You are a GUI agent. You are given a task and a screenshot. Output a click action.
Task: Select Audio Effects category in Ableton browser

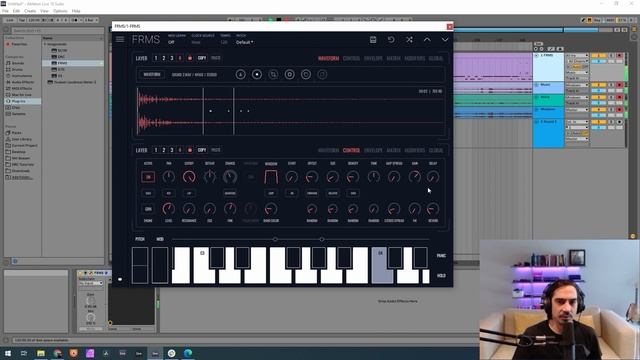22,82
